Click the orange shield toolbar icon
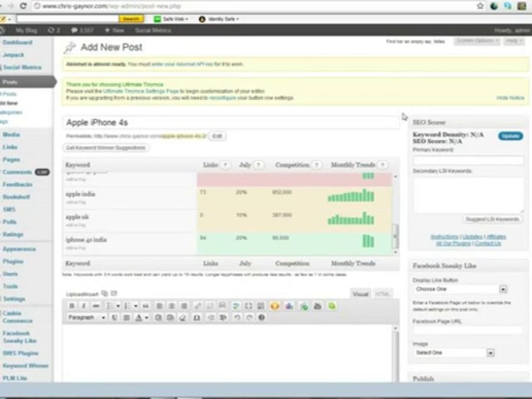The height and width of the screenshot is (399, 532). [274, 306]
